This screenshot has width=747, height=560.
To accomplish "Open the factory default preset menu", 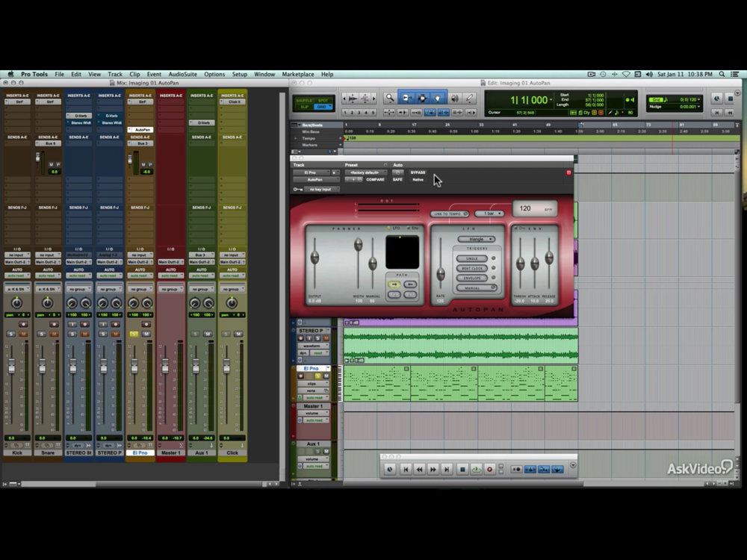I will point(365,172).
